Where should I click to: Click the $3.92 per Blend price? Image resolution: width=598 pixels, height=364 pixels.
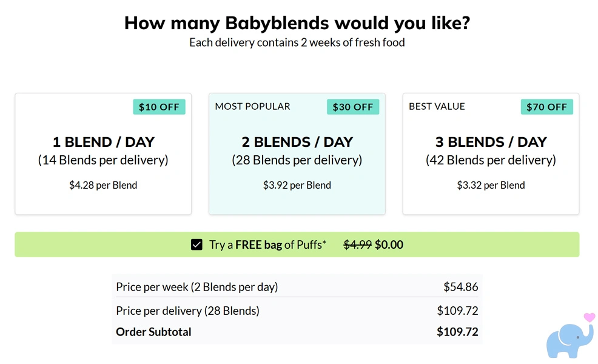pyautogui.click(x=297, y=185)
